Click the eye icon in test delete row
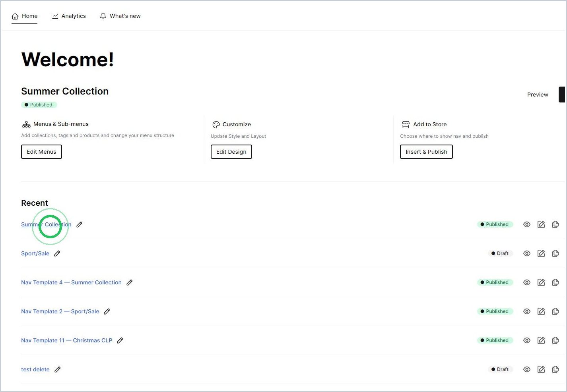 [527, 369]
